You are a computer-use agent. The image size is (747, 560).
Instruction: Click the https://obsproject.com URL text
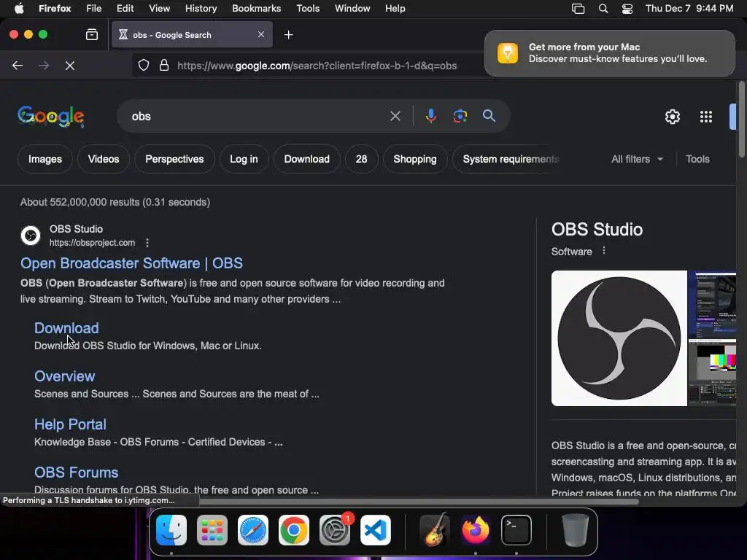93,243
